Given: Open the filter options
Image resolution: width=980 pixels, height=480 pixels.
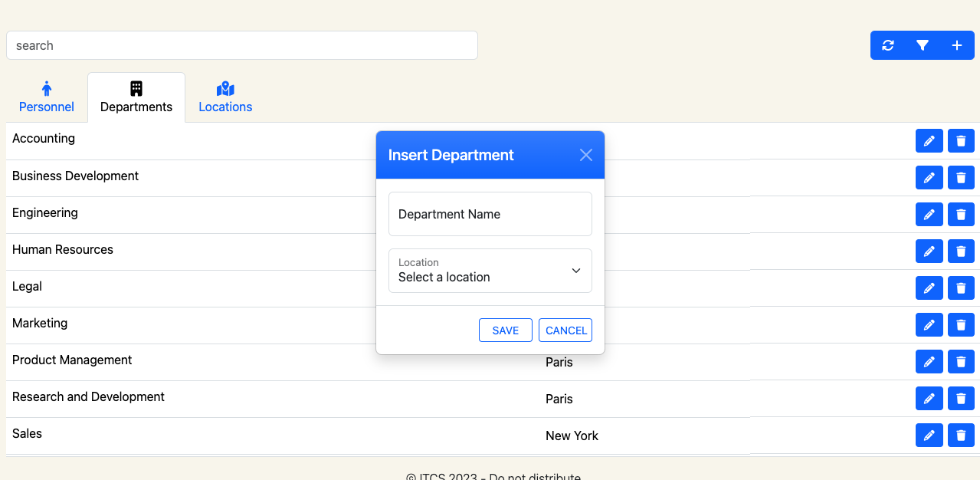Looking at the screenshot, I should coord(922,45).
